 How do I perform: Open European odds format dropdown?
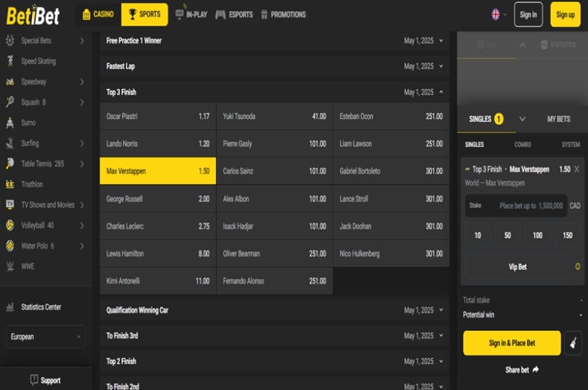(45, 336)
